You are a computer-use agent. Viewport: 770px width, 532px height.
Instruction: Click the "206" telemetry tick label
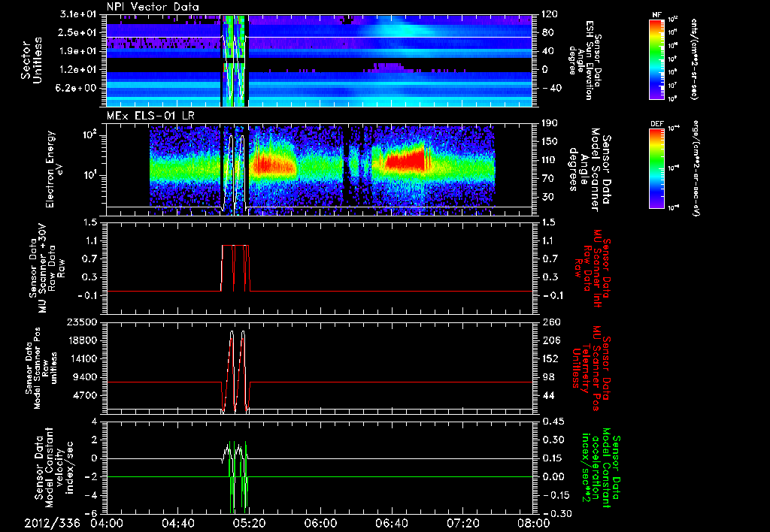click(550, 340)
